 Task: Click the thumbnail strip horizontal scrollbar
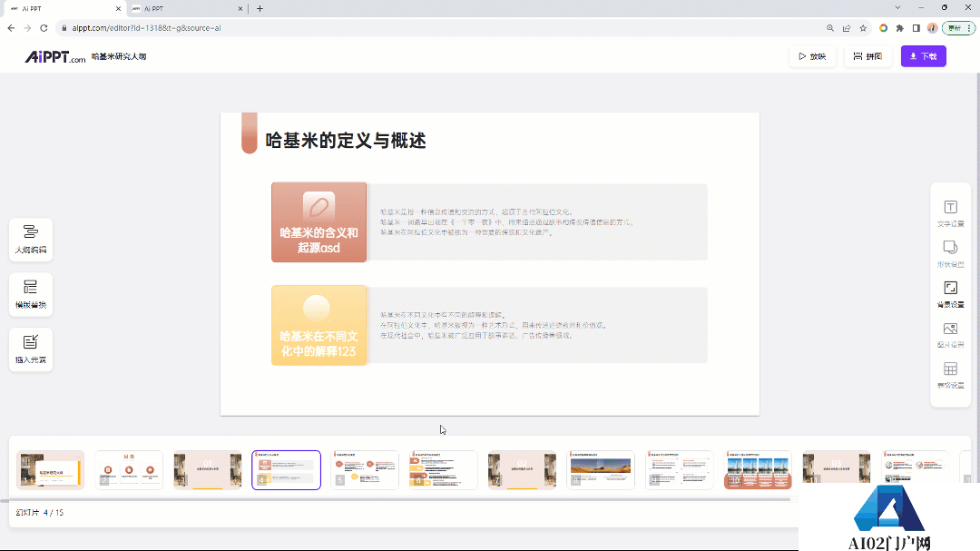point(400,500)
